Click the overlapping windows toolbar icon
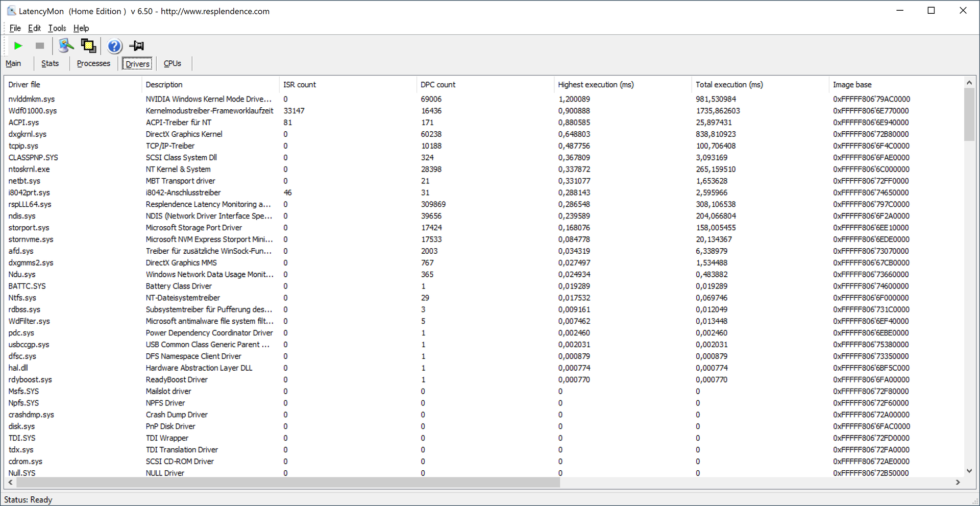Image resolution: width=980 pixels, height=506 pixels. pos(89,46)
